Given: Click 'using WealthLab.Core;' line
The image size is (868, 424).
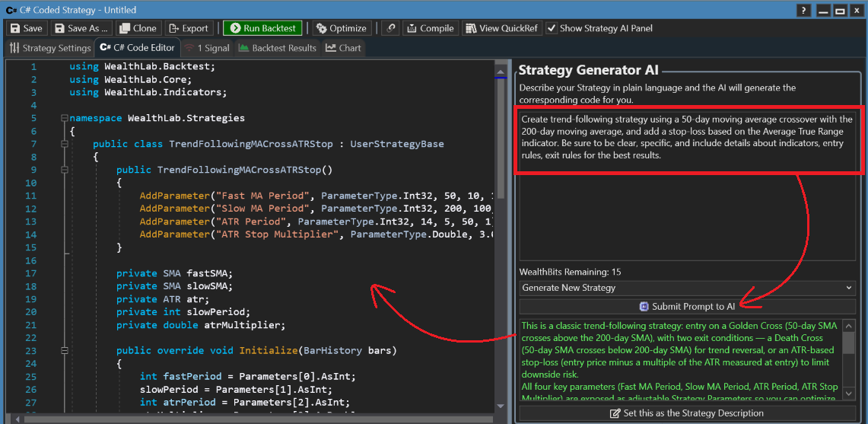Looking at the screenshot, I should pyautogui.click(x=131, y=79).
